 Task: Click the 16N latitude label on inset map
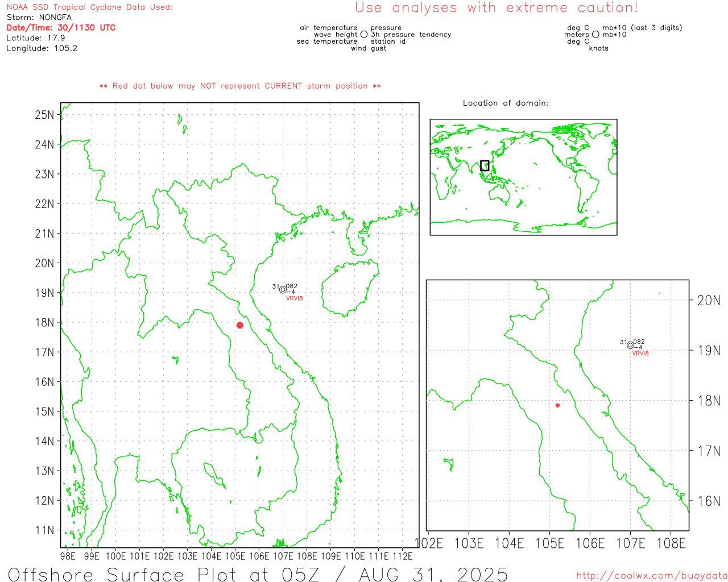[709, 501]
